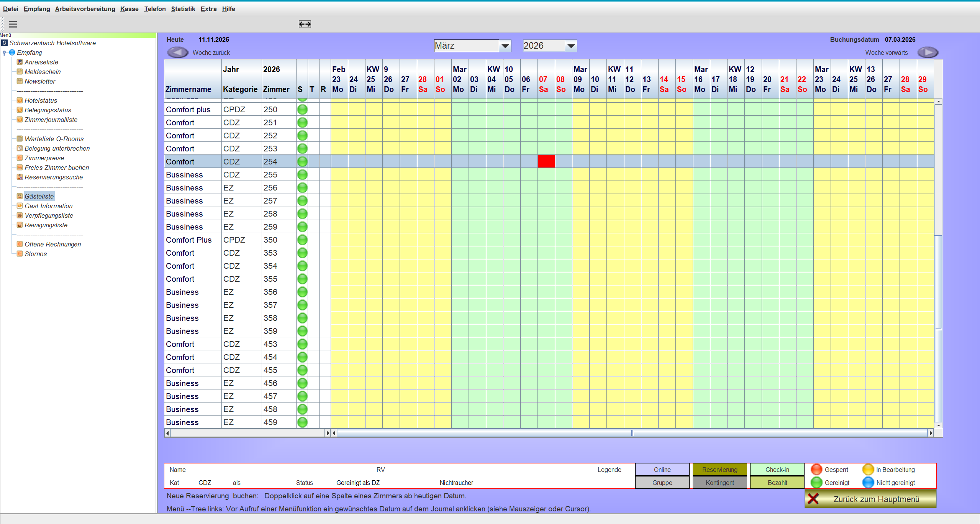Click the Zimmerpreise euro icon
This screenshot has width=980, height=524.
19,158
